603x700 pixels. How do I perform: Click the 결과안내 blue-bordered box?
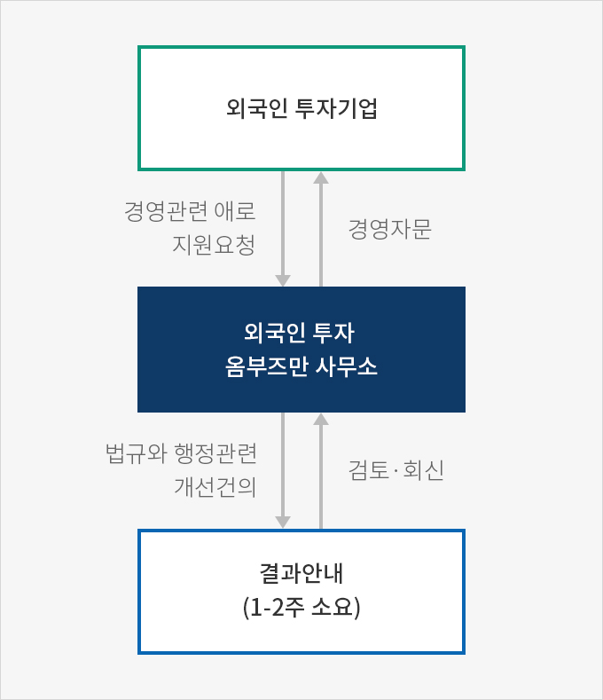point(301,592)
